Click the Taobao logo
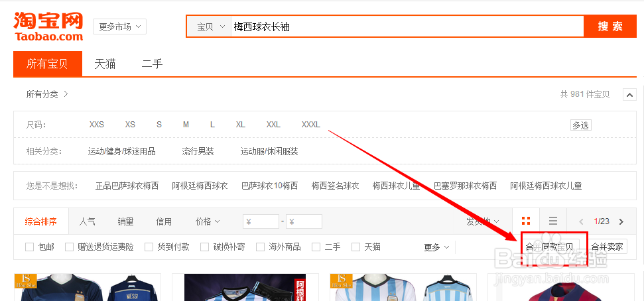Screen dimensions: 644x301 click(48, 27)
